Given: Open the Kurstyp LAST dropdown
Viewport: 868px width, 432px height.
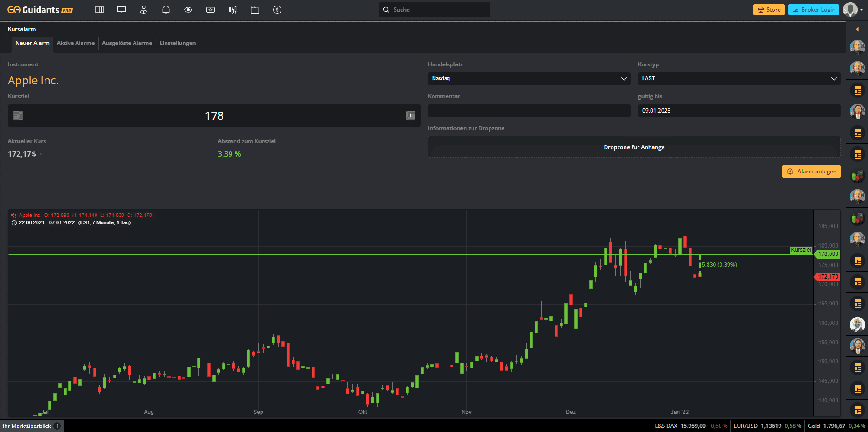Looking at the screenshot, I should (x=739, y=79).
